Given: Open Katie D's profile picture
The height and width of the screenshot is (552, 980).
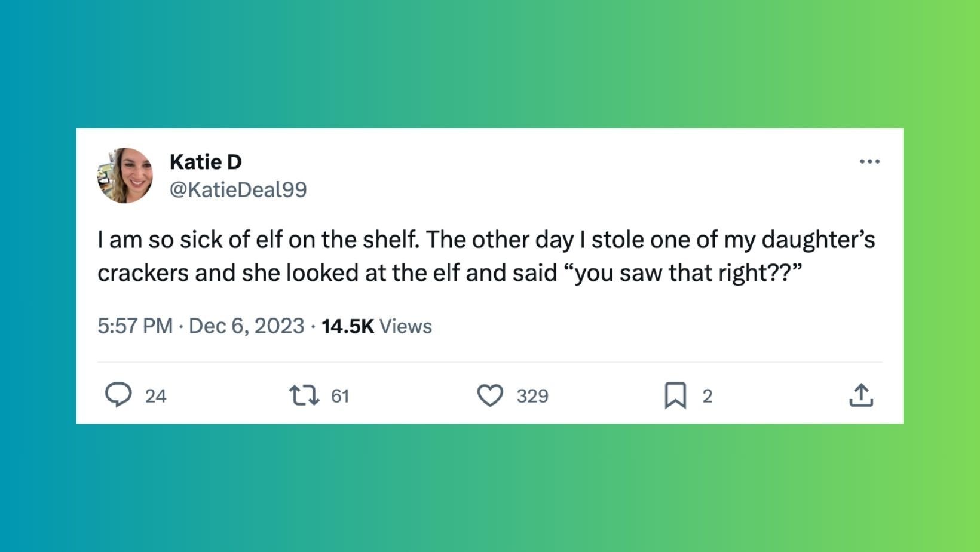Looking at the screenshot, I should pyautogui.click(x=125, y=175).
